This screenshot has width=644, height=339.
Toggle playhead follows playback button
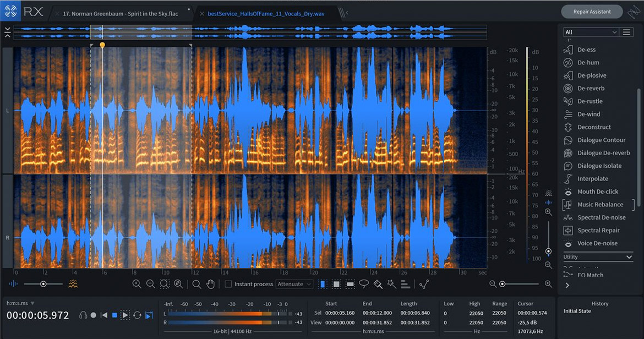click(x=149, y=315)
